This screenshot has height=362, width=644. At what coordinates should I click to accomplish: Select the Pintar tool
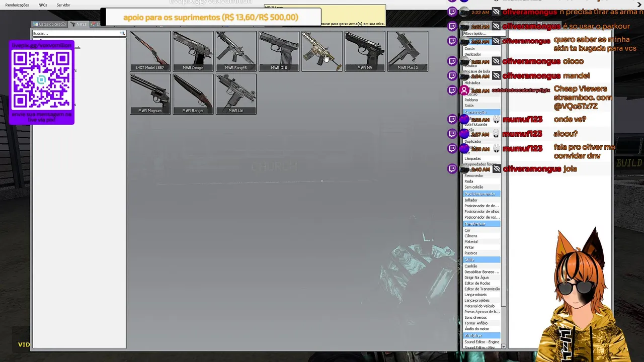coord(481,247)
